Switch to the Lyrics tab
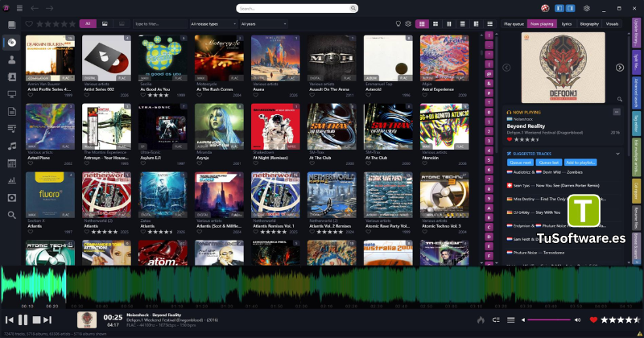Viewport: 644px width, 338px height. (567, 24)
